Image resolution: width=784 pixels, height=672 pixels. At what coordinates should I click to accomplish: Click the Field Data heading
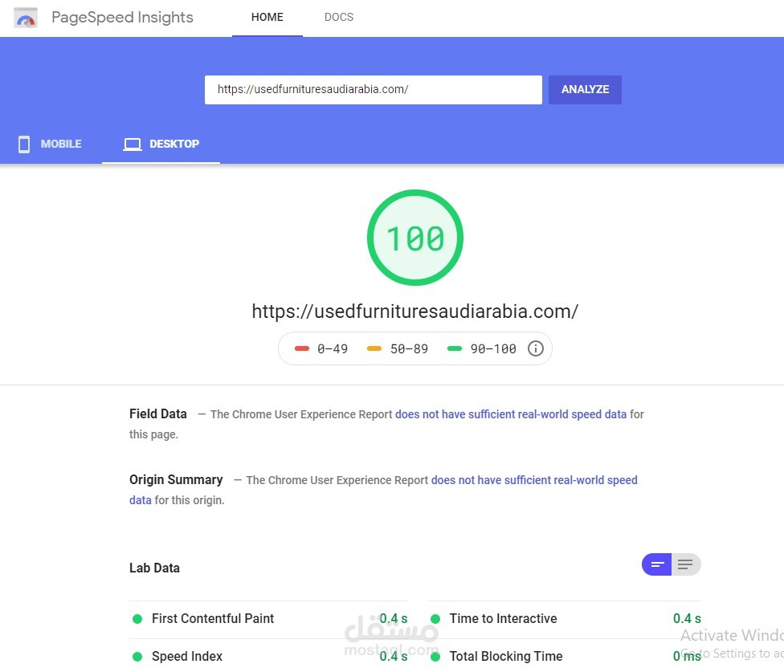point(158,413)
